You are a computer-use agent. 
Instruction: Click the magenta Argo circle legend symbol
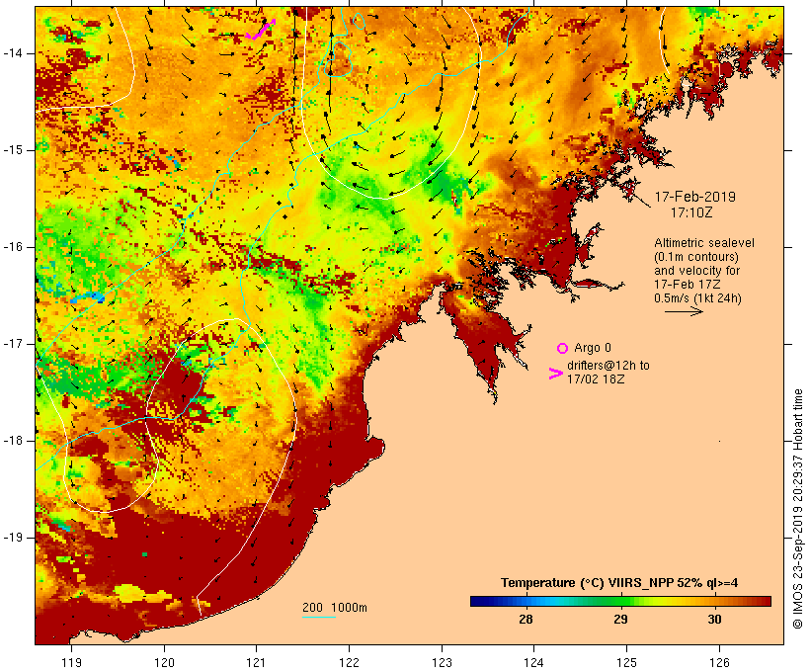562,349
